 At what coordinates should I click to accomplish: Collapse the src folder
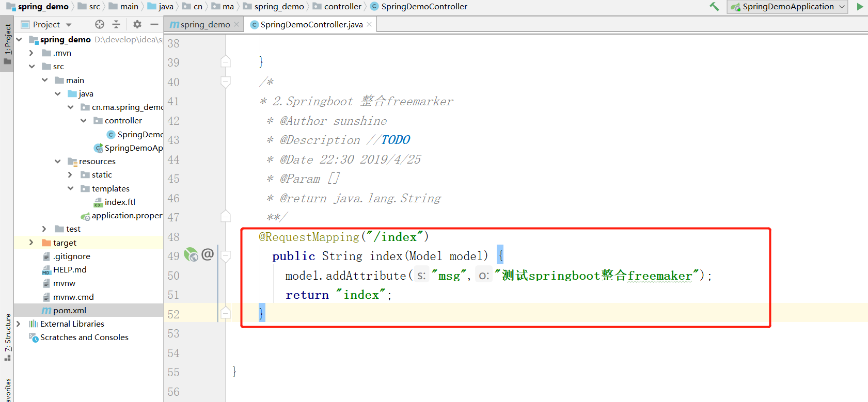[31, 66]
